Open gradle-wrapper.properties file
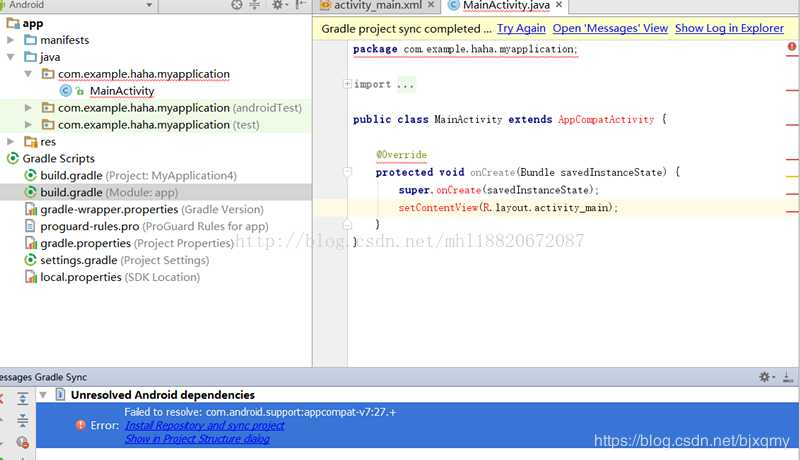The height and width of the screenshot is (460, 800). click(x=152, y=209)
